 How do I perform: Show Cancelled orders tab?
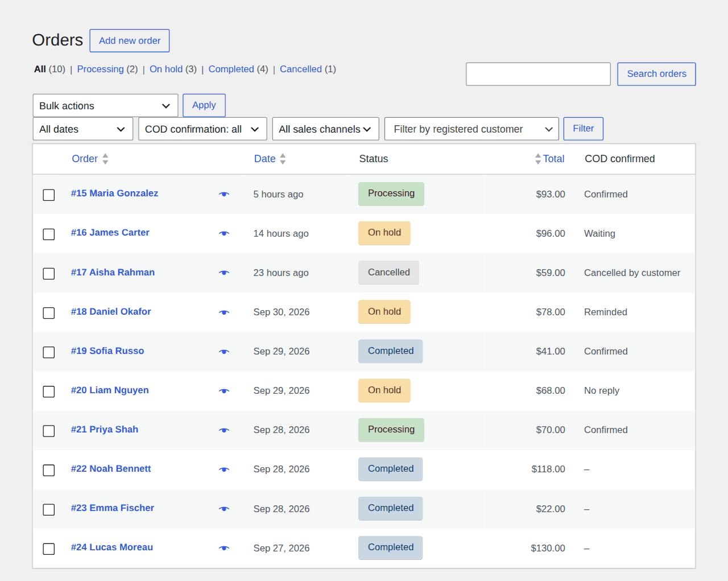(x=301, y=69)
